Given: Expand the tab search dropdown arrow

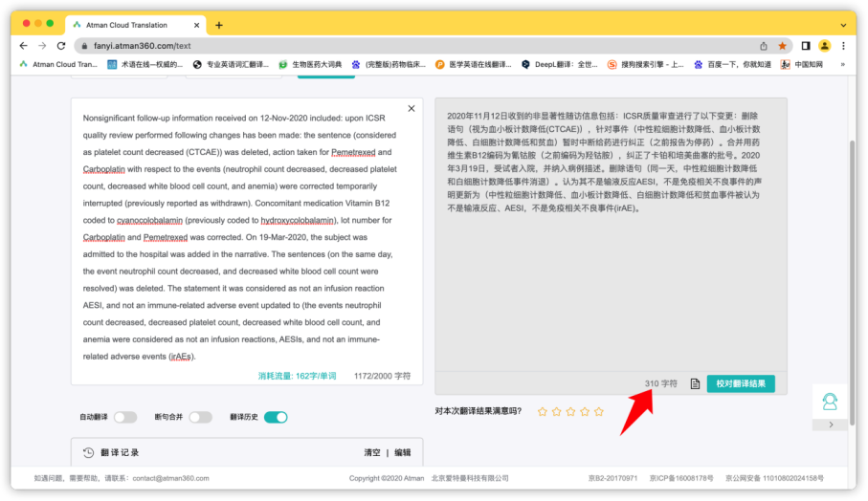Looking at the screenshot, I should [x=843, y=25].
